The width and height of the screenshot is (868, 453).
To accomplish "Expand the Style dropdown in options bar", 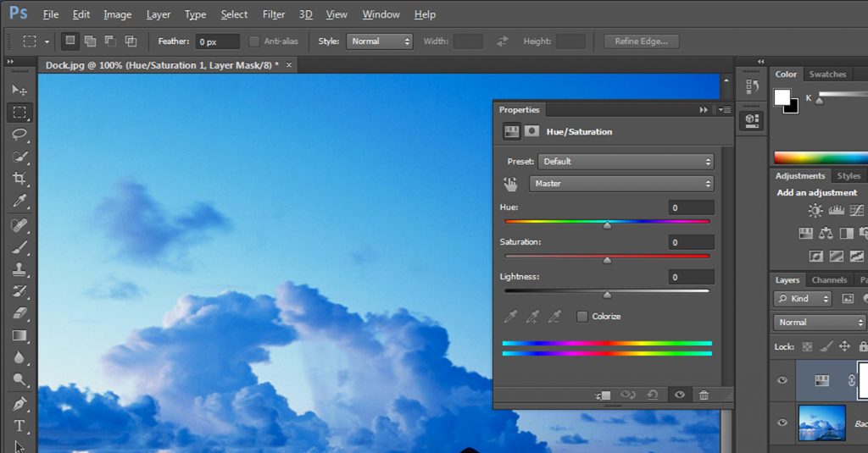I will click(379, 41).
